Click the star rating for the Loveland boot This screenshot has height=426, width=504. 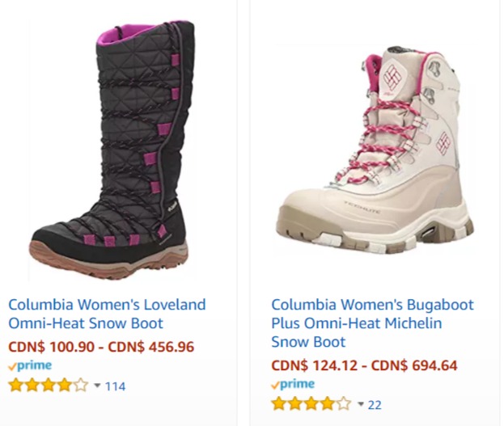[49, 386]
